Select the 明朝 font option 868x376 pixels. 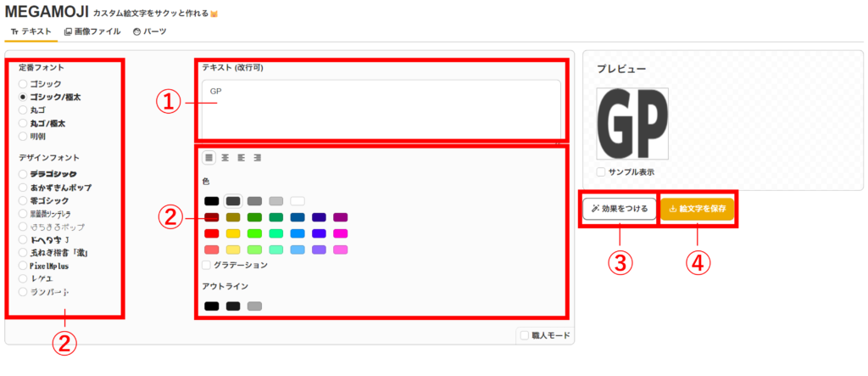pos(33,136)
